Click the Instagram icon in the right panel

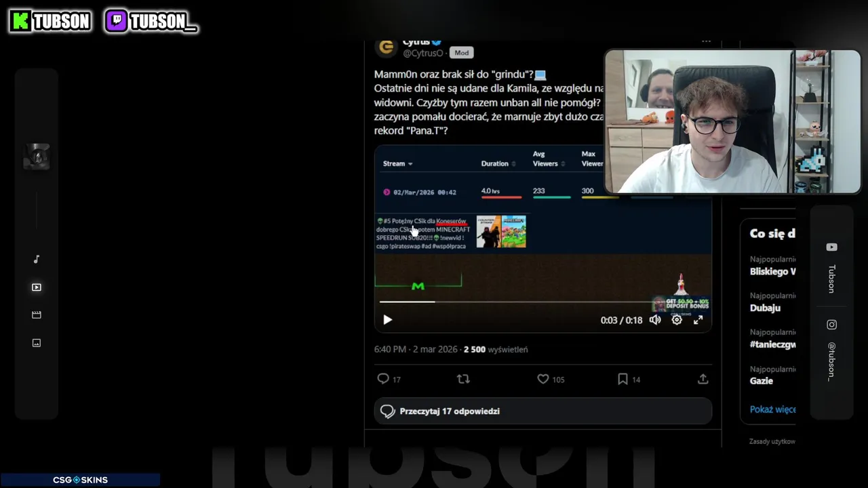pos(831,325)
